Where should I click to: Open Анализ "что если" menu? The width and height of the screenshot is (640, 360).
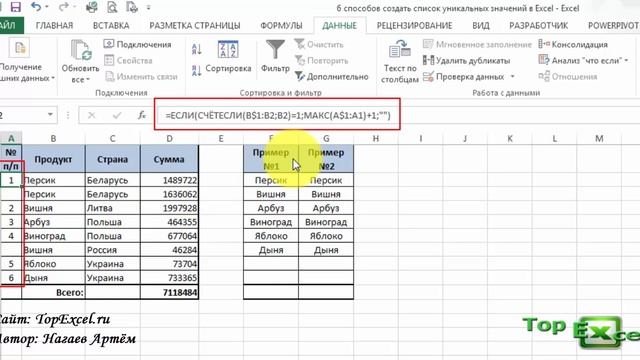[583, 60]
